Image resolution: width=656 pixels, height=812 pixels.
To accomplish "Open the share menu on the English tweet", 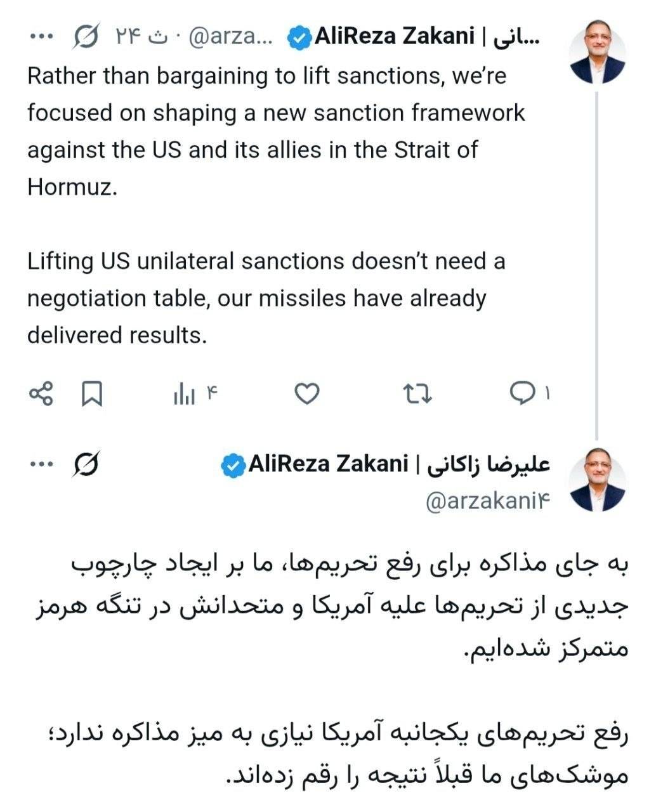I will 42,395.
